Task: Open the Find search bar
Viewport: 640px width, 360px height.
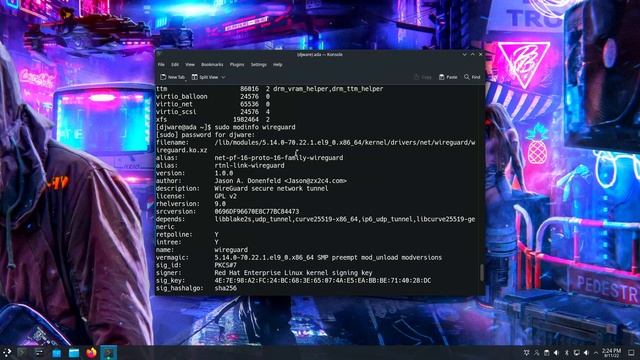Action: (472, 77)
